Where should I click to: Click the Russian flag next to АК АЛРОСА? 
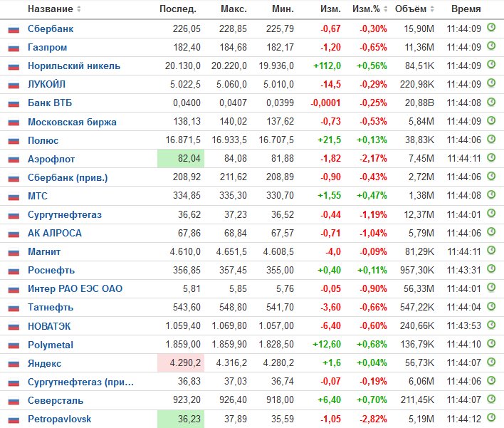pyautogui.click(x=14, y=234)
